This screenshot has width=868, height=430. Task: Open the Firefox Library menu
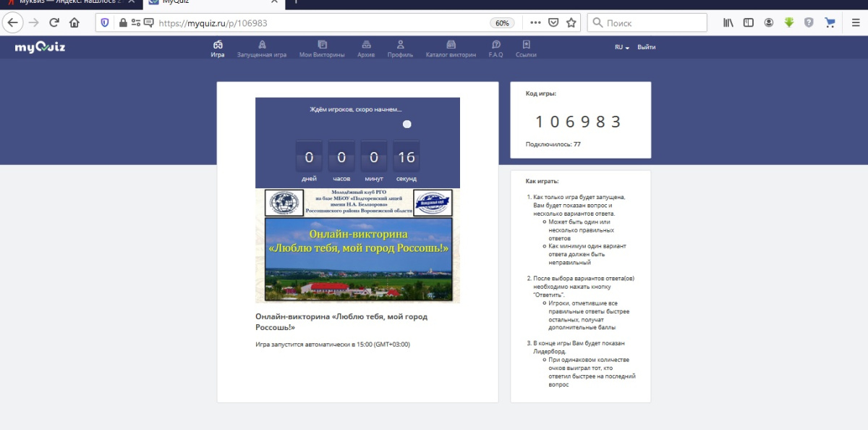[728, 22]
